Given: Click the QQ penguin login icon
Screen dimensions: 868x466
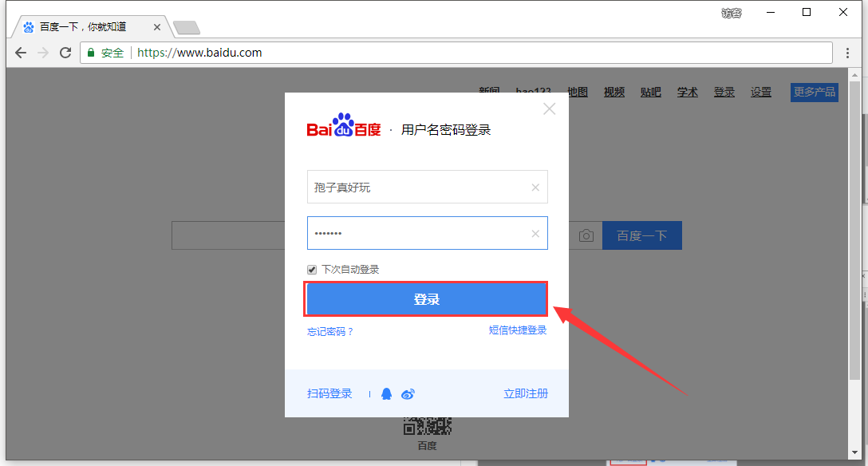Looking at the screenshot, I should pyautogui.click(x=387, y=394).
